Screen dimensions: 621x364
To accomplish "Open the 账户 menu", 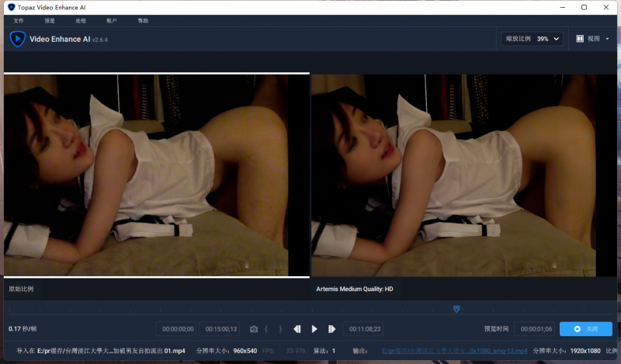I will pyautogui.click(x=112, y=20).
